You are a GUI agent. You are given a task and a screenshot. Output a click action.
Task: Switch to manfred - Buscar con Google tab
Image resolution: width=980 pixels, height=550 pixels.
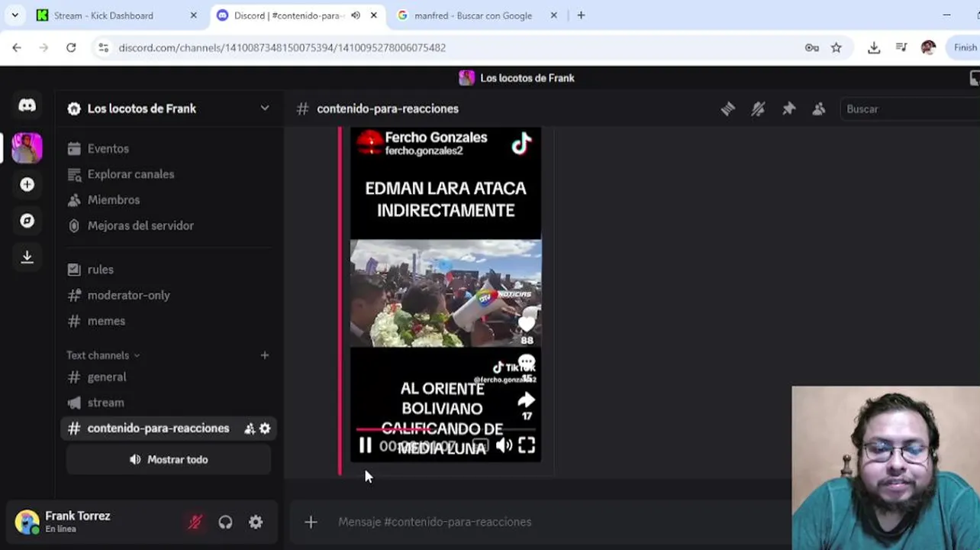click(x=472, y=15)
